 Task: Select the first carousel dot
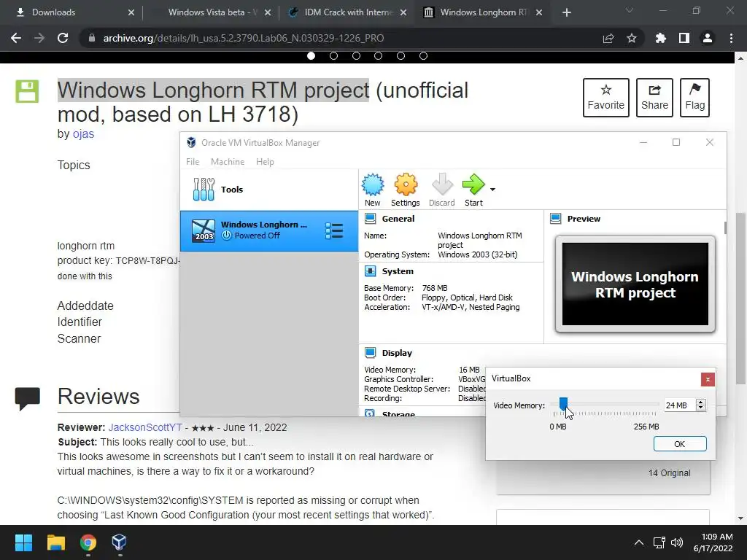311,55
